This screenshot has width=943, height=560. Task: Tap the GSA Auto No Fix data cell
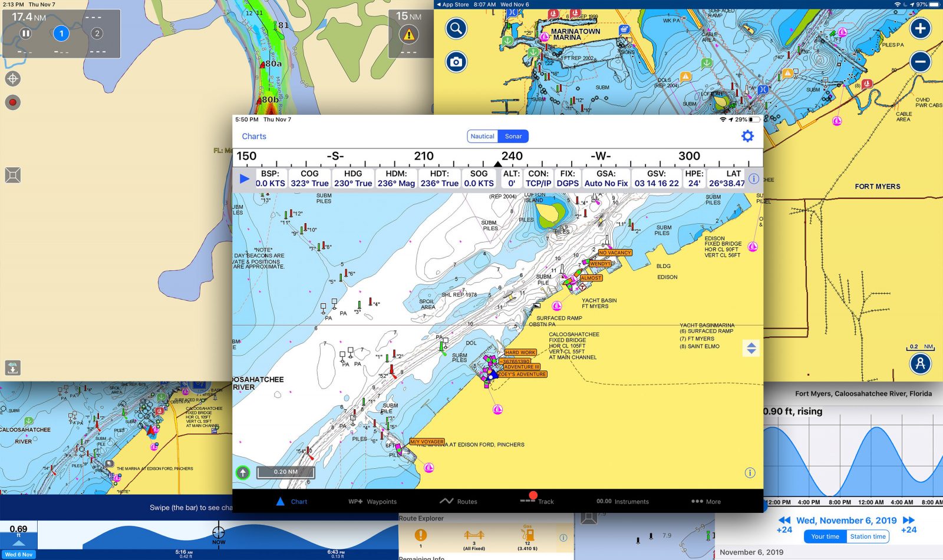[x=606, y=178]
